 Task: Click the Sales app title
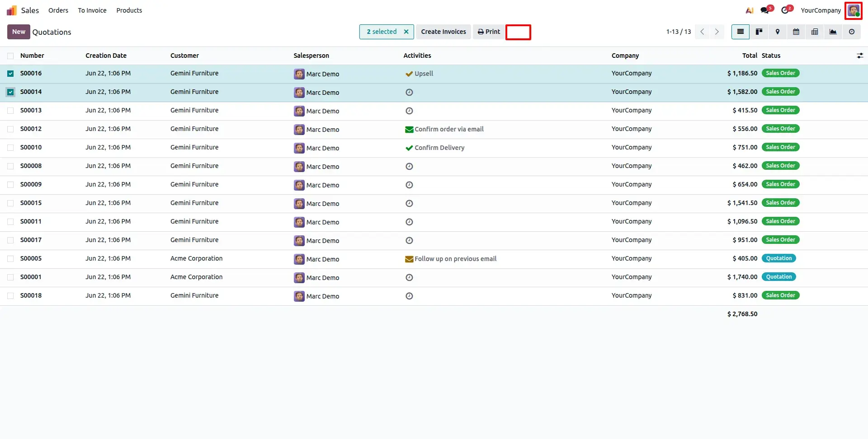[30, 10]
